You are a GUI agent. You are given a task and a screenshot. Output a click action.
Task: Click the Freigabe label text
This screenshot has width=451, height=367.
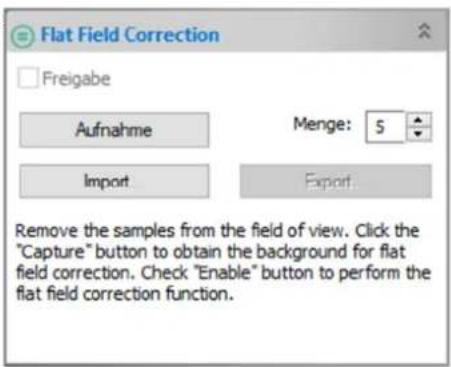tap(76, 79)
